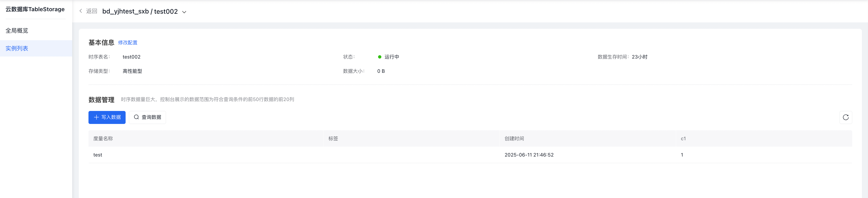Click the 返回 back link

click(x=92, y=11)
